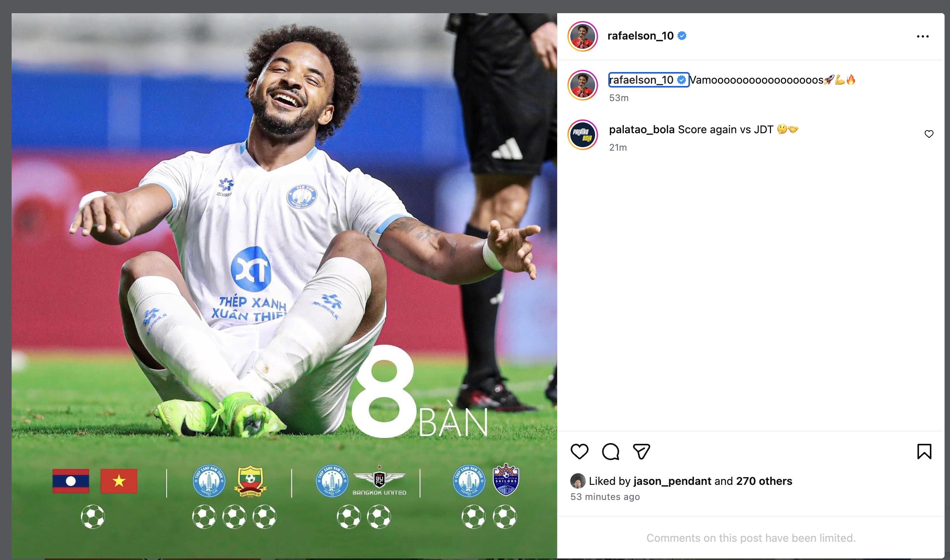The image size is (950, 560).
Task: Open jason_pendant's profile from likes
Action: tap(672, 481)
